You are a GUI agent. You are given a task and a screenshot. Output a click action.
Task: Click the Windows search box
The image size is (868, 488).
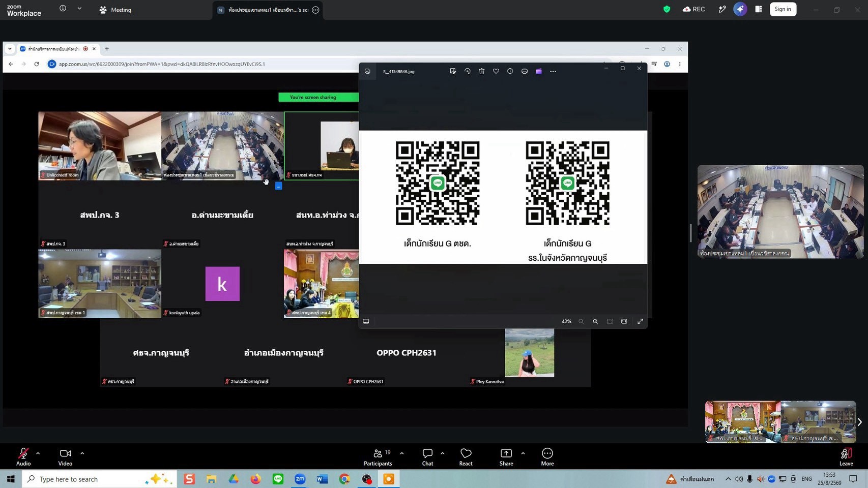click(99, 479)
